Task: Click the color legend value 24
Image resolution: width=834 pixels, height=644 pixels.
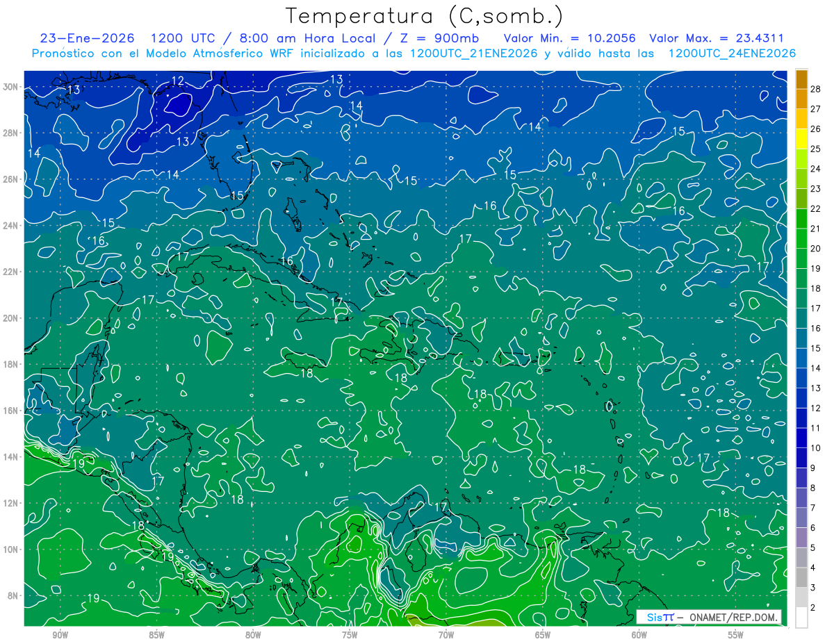Action: click(x=816, y=169)
